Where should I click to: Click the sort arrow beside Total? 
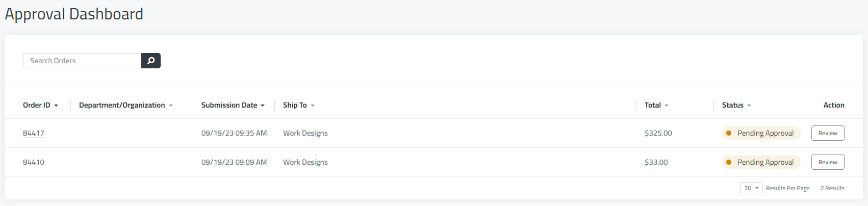(x=667, y=106)
